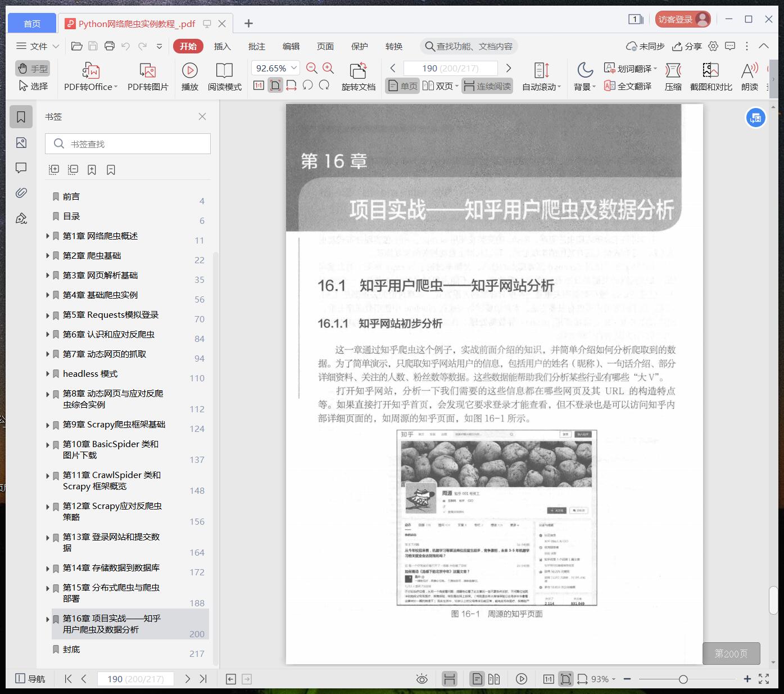Select the PDF转Office tool
The image size is (784, 694).
pos(91,76)
